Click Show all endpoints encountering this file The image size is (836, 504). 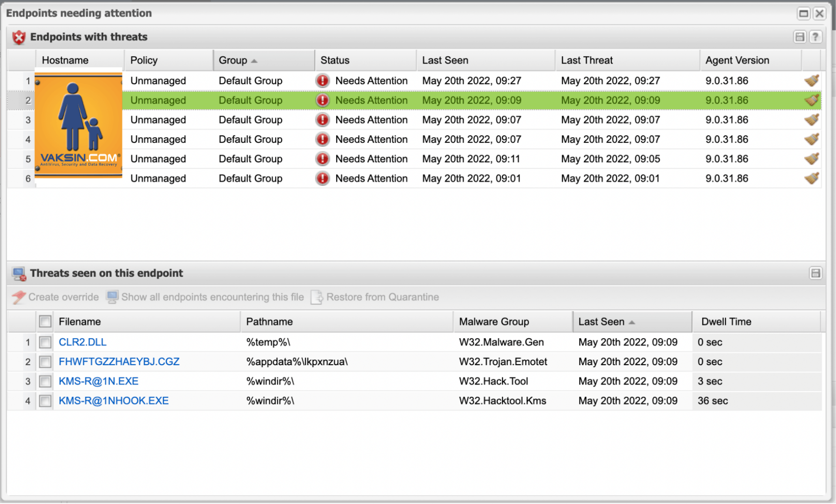205,297
